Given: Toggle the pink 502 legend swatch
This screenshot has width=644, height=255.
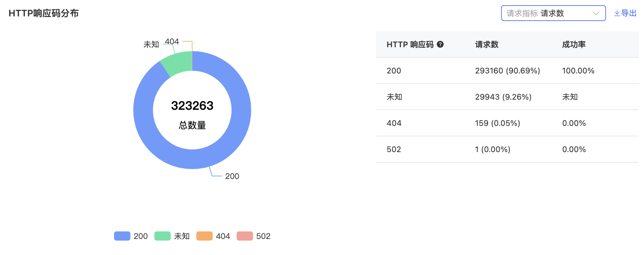Looking at the screenshot, I should (245, 236).
